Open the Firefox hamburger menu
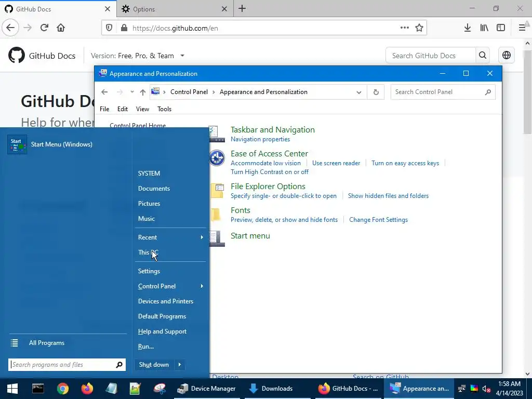The height and width of the screenshot is (399, 532). (x=522, y=28)
